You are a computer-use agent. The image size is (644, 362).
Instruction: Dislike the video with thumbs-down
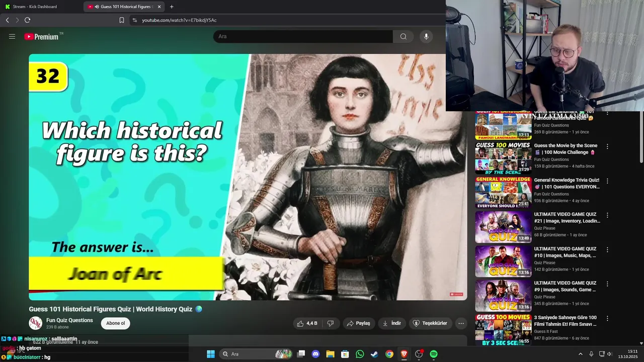coord(331,323)
